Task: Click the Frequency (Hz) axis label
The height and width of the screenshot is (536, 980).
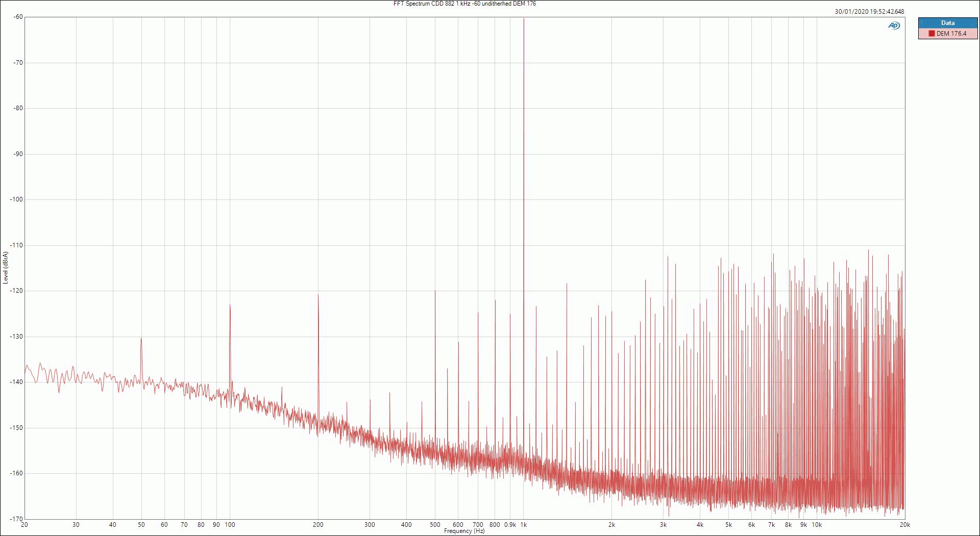Action: pos(464,531)
